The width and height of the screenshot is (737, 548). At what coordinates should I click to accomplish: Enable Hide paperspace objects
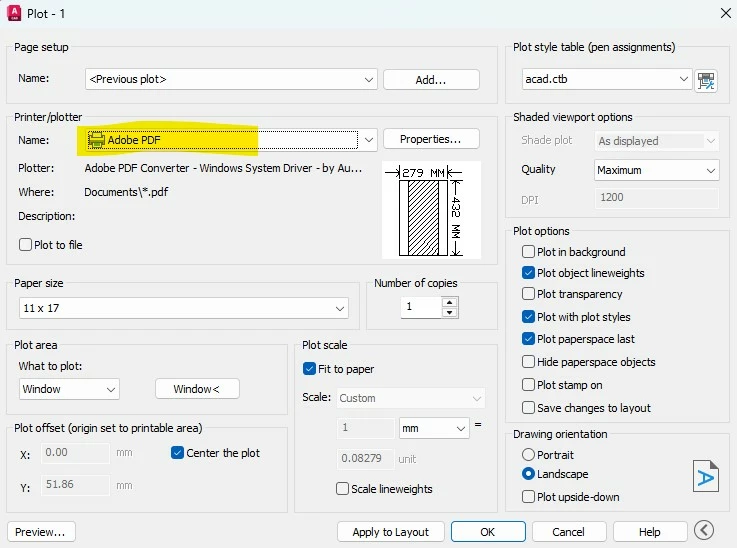tap(528, 362)
